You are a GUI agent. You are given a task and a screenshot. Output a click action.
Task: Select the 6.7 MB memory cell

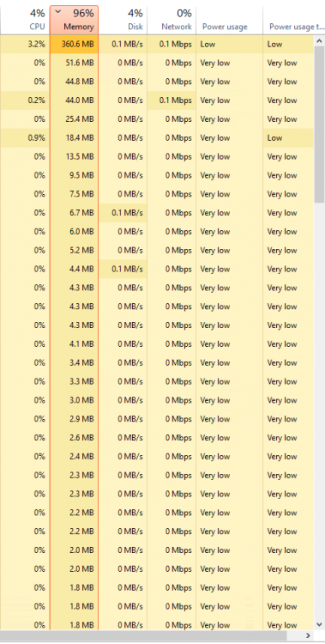coord(75,213)
